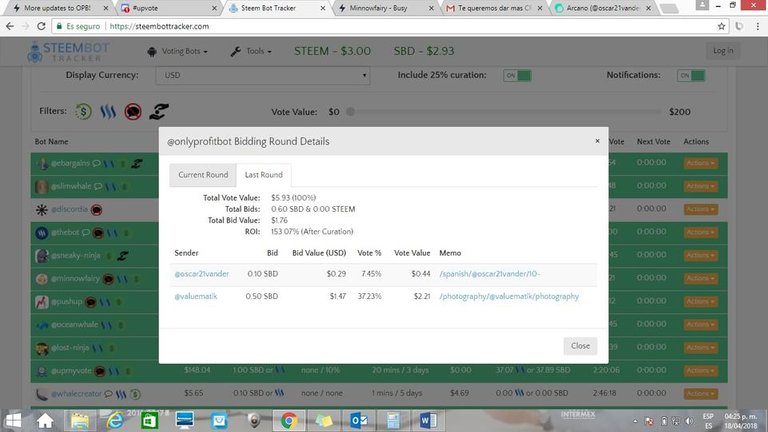
Task: Click the Steem Bot Tracker logo
Action: 69,52
